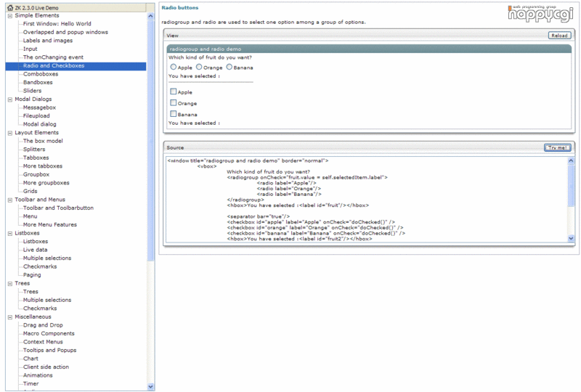Image resolution: width=581 pixels, height=392 pixels.
Task: Open the Animations demo
Action: pyautogui.click(x=38, y=375)
